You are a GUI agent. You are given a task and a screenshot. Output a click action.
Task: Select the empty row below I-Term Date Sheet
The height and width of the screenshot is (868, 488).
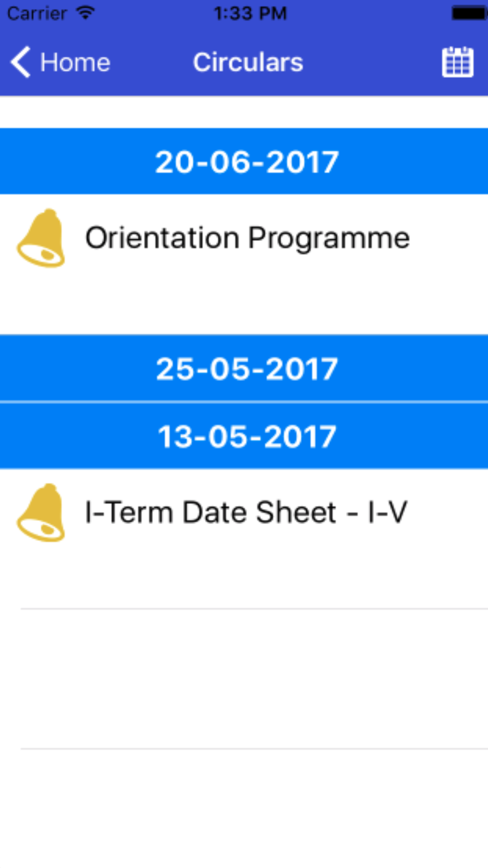point(244,679)
